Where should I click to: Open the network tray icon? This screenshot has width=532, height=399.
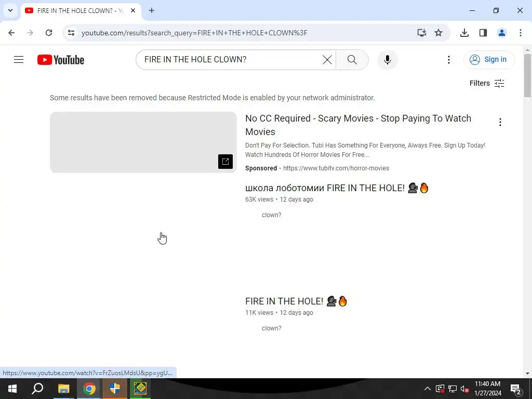point(453,389)
